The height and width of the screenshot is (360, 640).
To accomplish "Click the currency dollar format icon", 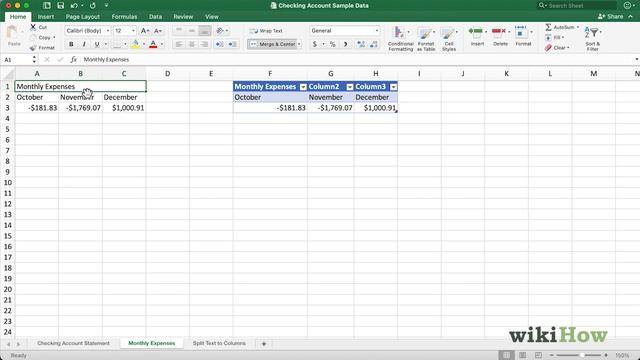I will [315, 44].
